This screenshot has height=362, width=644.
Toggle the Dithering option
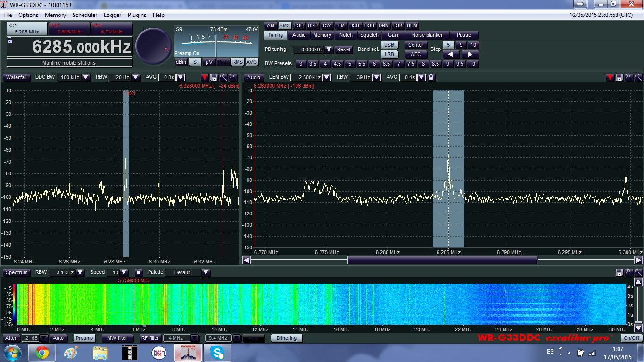[x=286, y=338]
